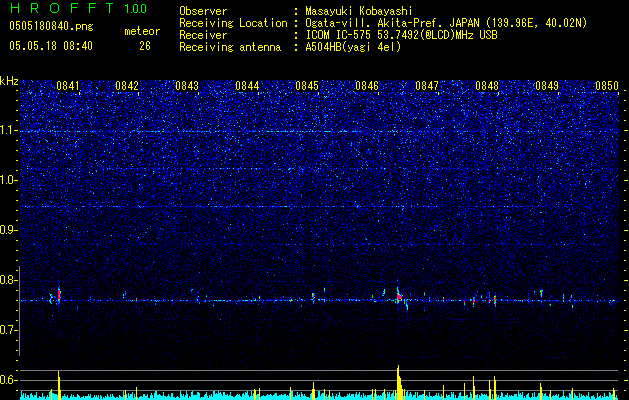This screenshot has width=629, height=400.
Task: Click the meteor count value 26
Action: click(x=145, y=46)
